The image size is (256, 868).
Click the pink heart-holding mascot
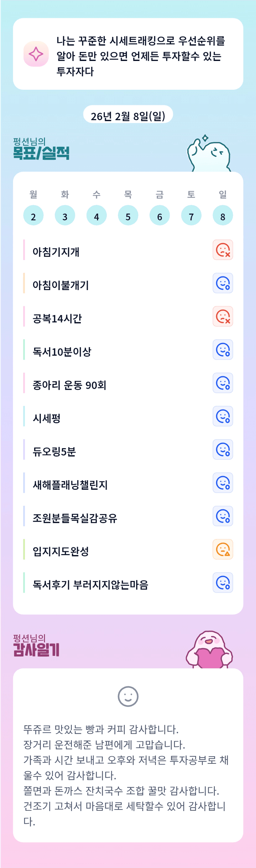pos(209,650)
